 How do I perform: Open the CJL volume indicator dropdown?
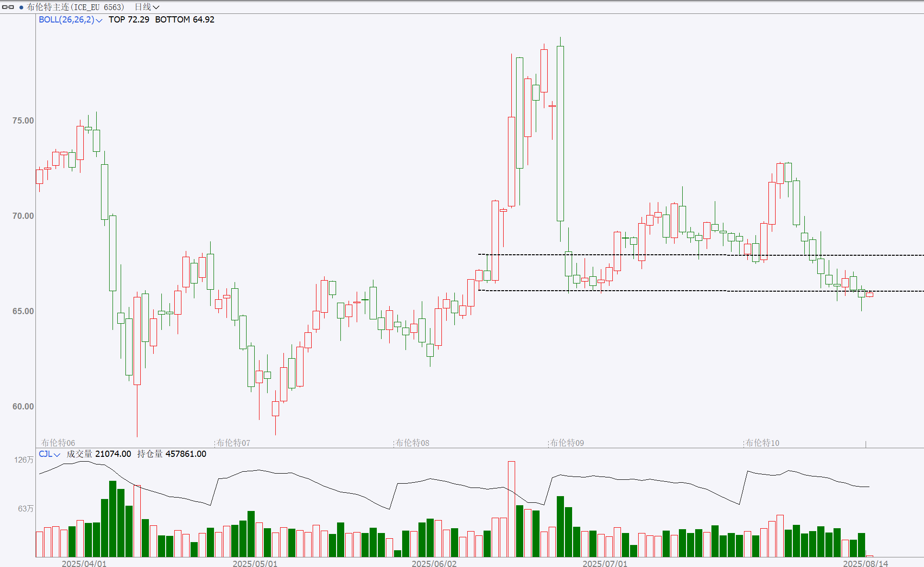[x=49, y=454]
